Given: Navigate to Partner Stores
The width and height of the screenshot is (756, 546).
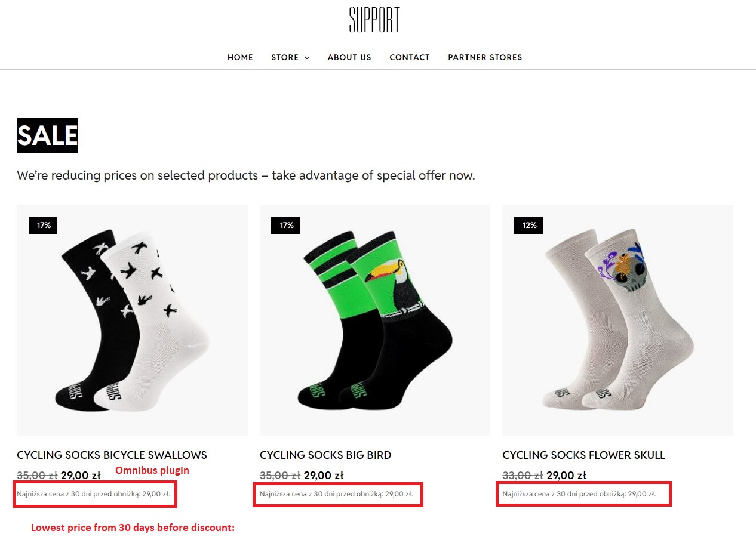Looking at the screenshot, I should coord(485,57).
